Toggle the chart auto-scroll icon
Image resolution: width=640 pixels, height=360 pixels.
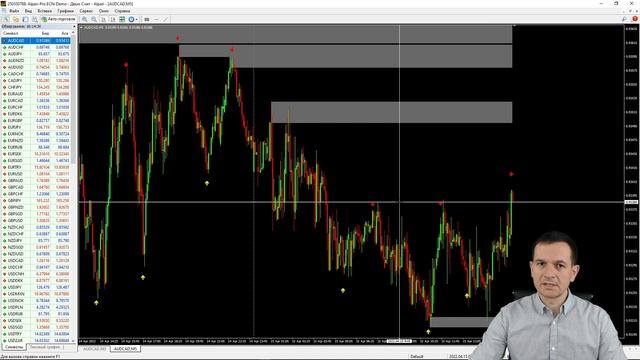(104, 19)
